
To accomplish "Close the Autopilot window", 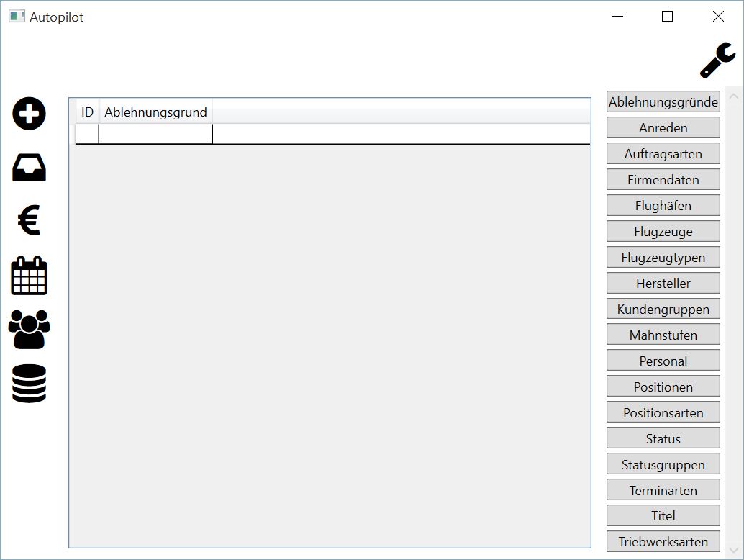I will [718, 16].
